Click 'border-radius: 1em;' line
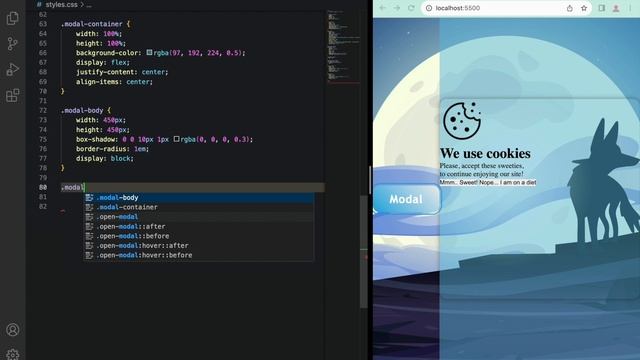640x360 pixels. (x=112, y=149)
